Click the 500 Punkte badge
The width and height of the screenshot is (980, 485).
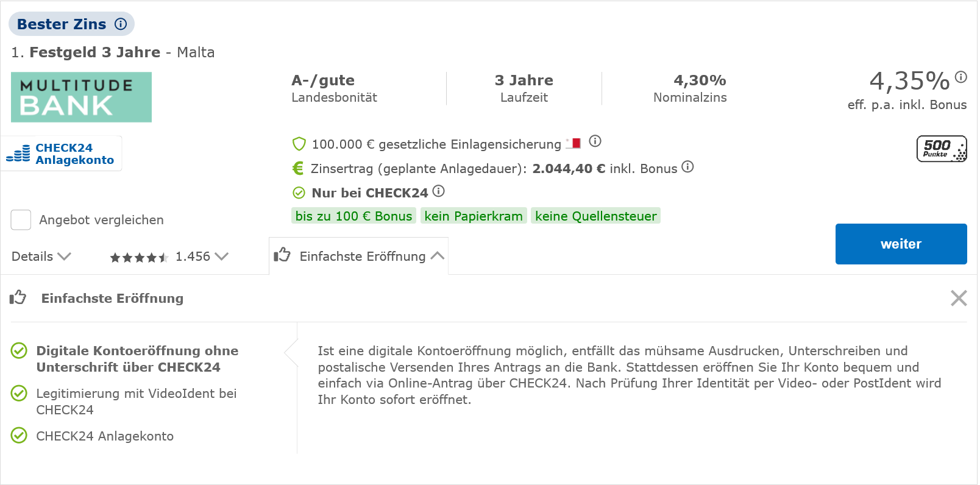point(941,149)
